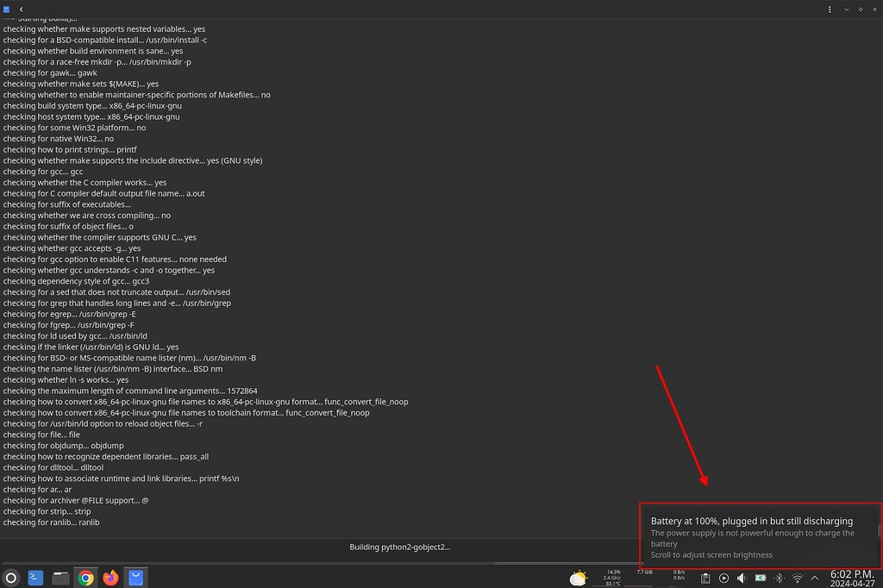This screenshot has width=883, height=588.
Task: Click the back arrow in the title bar
Action: click(x=21, y=9)
